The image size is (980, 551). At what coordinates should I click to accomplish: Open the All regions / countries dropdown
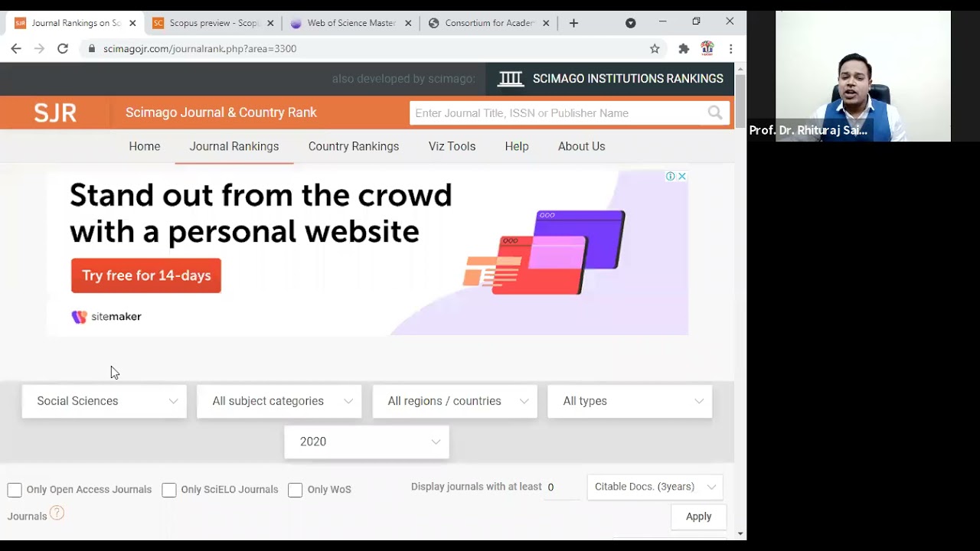click(455, 401)
